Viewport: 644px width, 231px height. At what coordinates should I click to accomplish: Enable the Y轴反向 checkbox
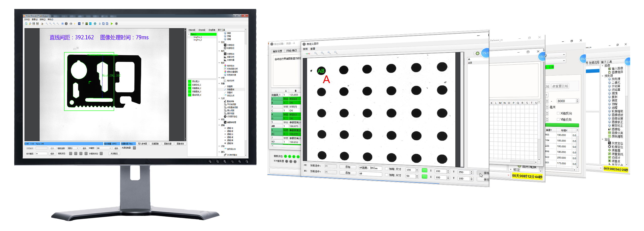[558, 119]
